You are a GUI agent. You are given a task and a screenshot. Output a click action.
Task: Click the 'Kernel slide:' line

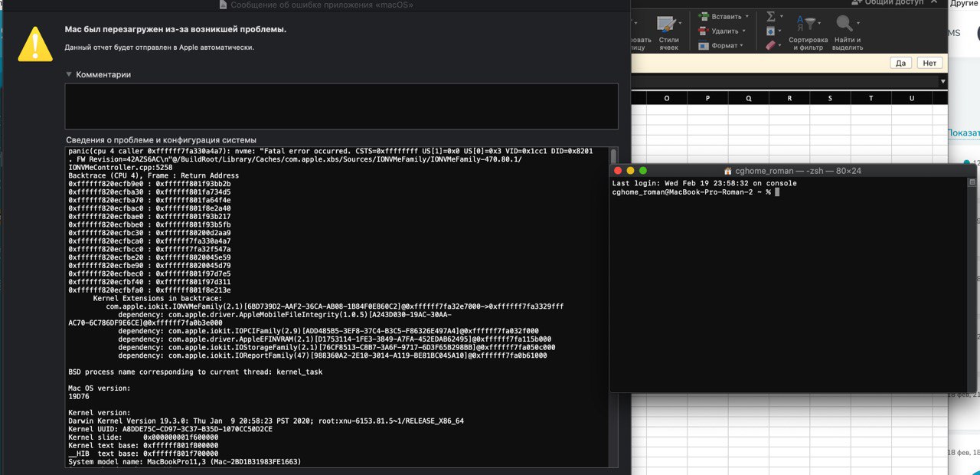coord(145,438)
